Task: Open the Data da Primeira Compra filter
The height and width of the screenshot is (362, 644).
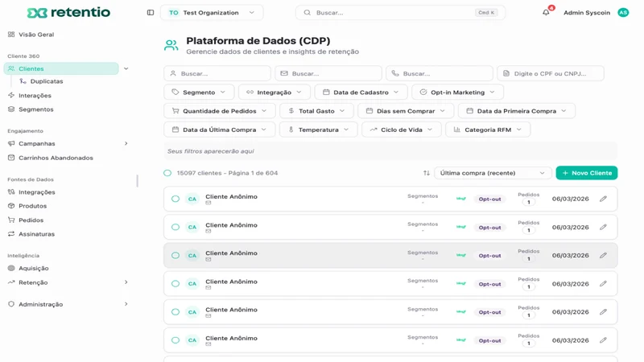Action: [x=516, y=111]
